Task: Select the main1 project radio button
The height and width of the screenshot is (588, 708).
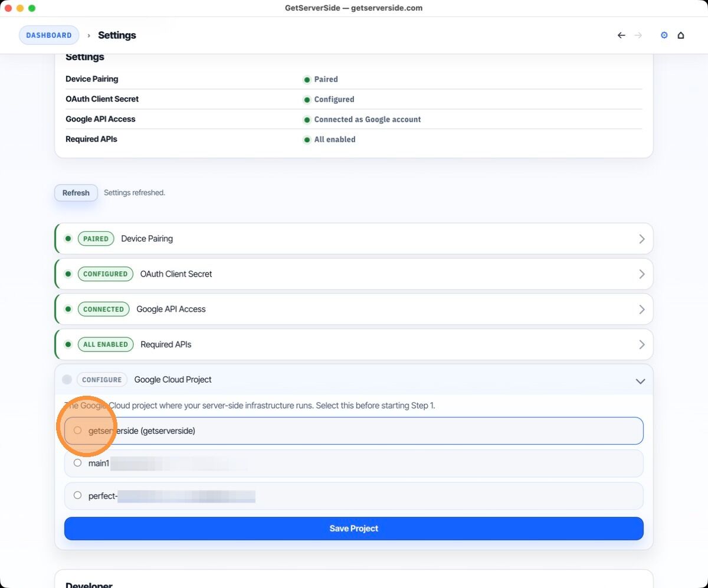Action: click(78, 463)
